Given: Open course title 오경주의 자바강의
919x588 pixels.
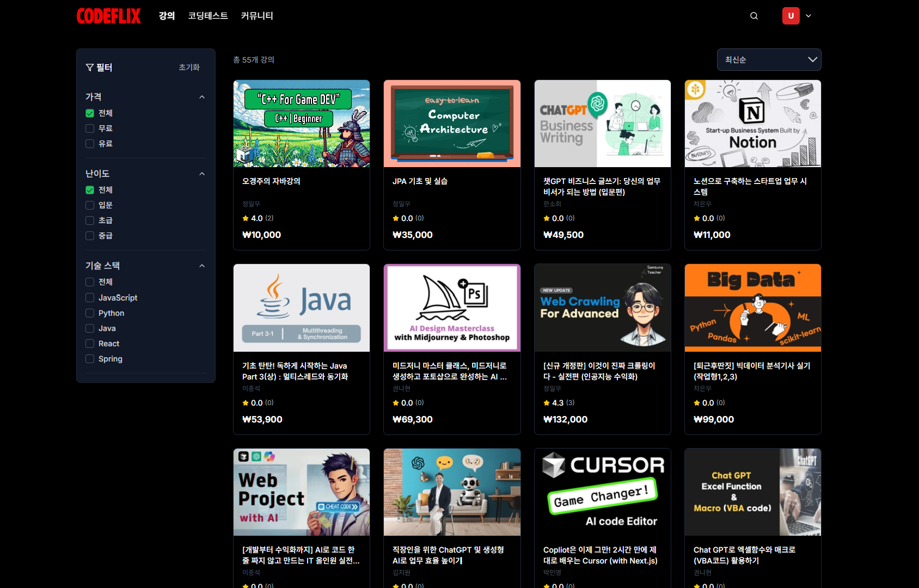Looking at the screenshot, I should click(x=271, y=181).
